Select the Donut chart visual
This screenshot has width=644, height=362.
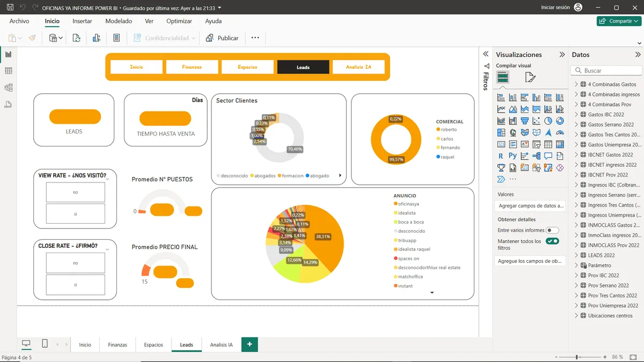pyautogui.click(x=560, y=121)
